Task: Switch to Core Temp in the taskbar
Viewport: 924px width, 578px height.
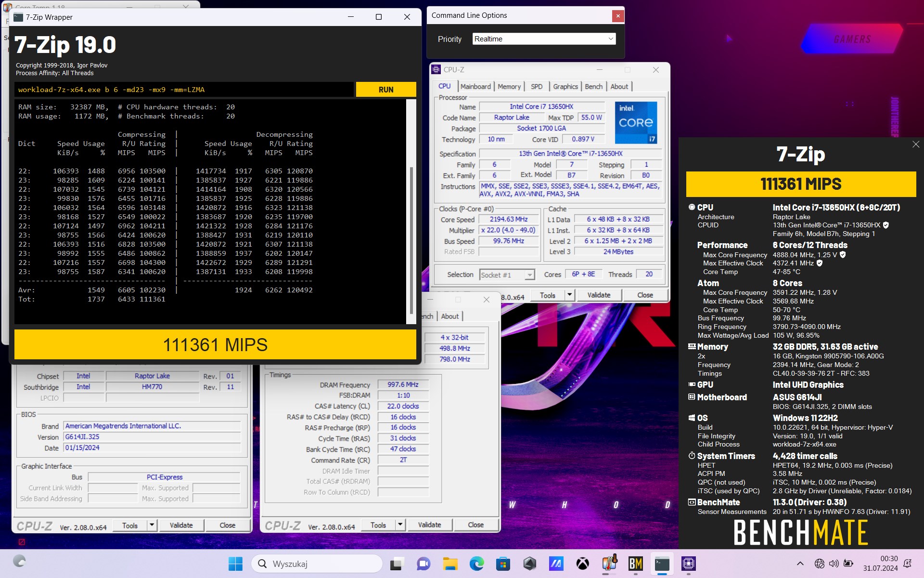Action: point(609,564)
